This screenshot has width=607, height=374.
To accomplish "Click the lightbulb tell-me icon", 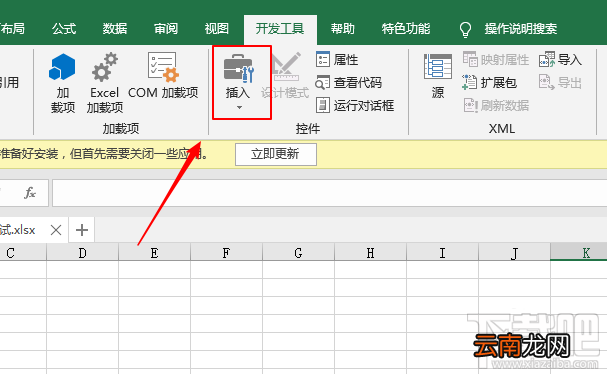I will tap(465, 29).
